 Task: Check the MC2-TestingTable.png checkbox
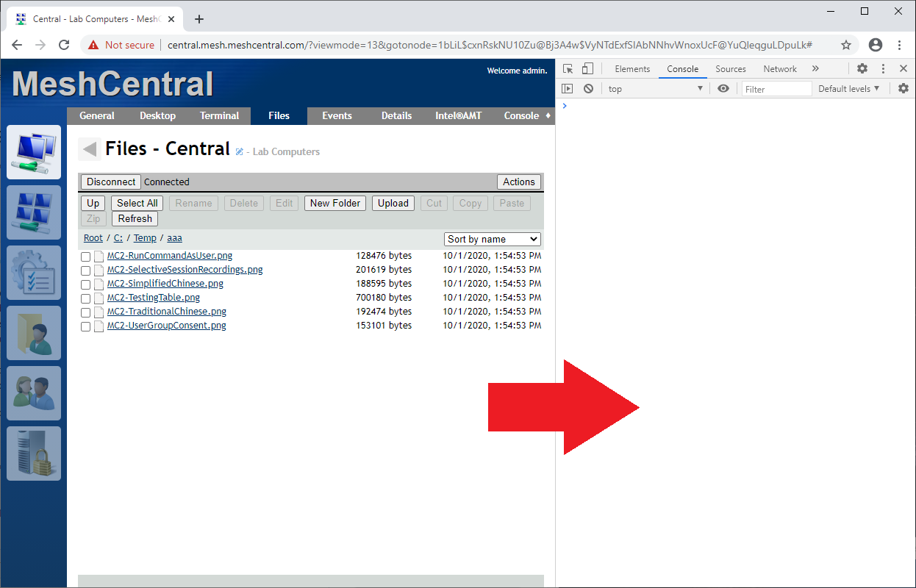[85, 298]
